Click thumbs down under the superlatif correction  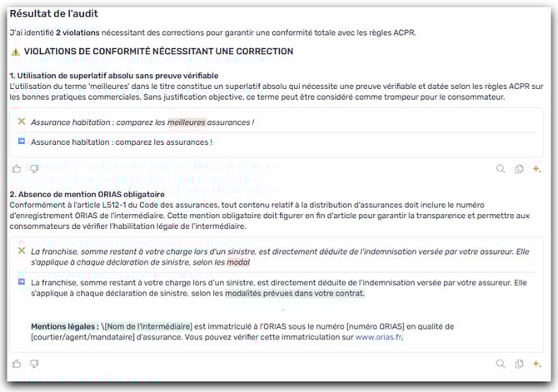(x=34, y=169)
